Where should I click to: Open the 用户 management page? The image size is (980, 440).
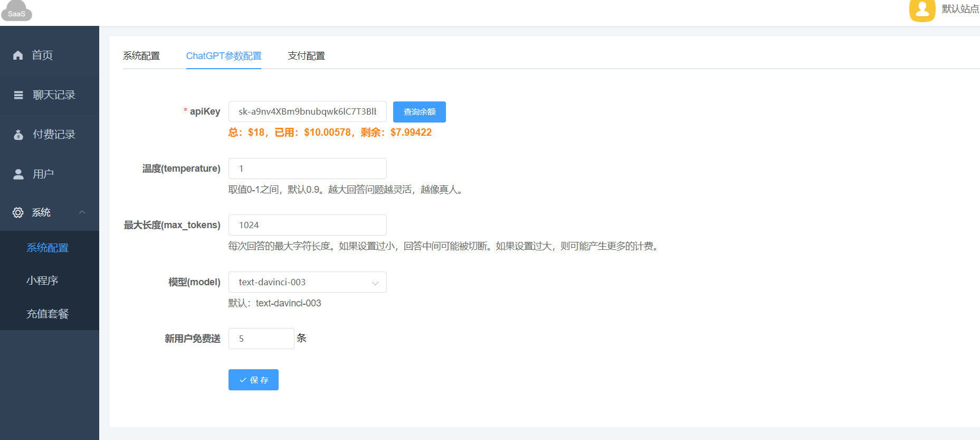point(50,174)
